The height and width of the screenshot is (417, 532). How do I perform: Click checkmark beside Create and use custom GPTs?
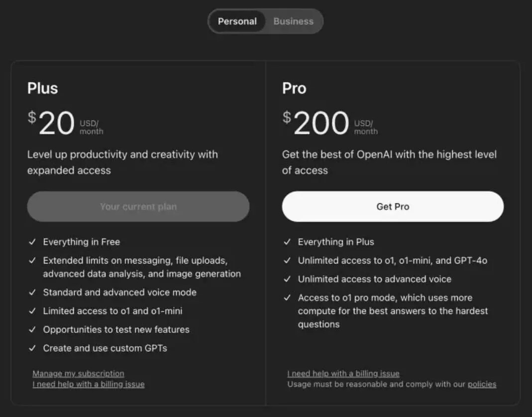32,348
